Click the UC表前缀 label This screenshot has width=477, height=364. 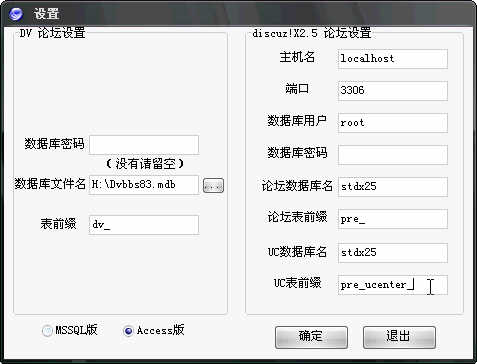[297, 283]
